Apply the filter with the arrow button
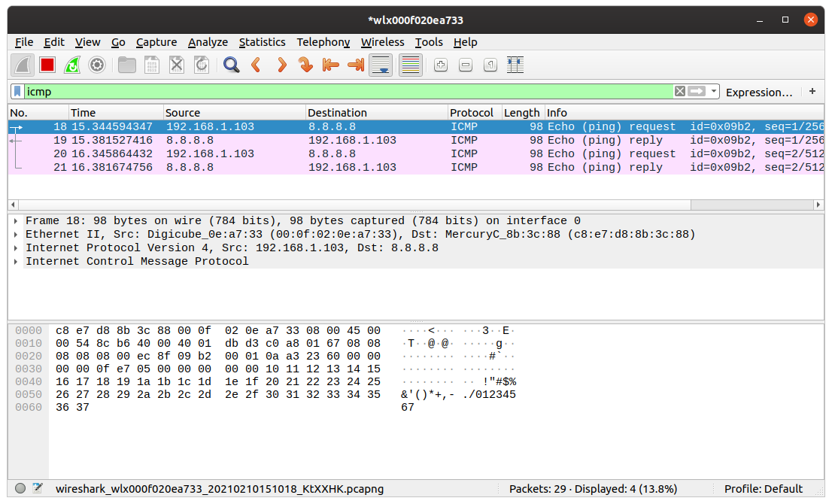The width and height of the screenshot is (832, 504). (697, 91)
